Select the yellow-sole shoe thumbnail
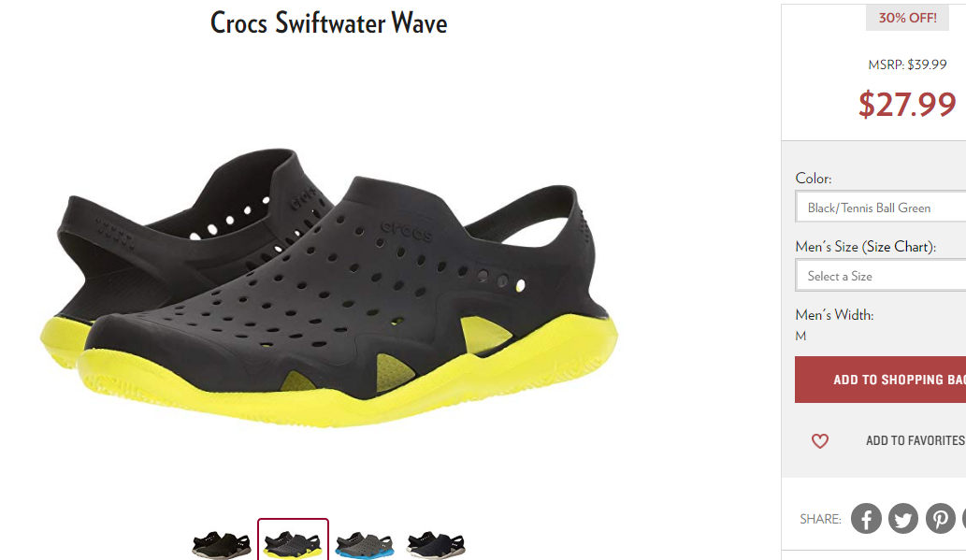 pyautogui.click(x=293, y=540)
